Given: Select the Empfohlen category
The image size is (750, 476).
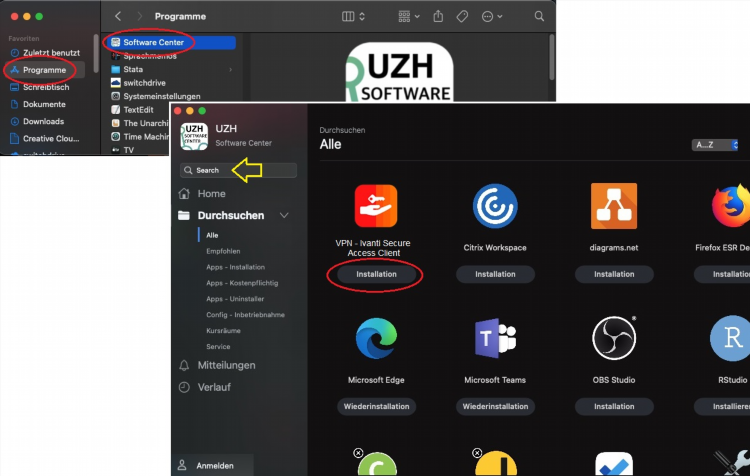Looking at the screenshot, I should 223,251.
